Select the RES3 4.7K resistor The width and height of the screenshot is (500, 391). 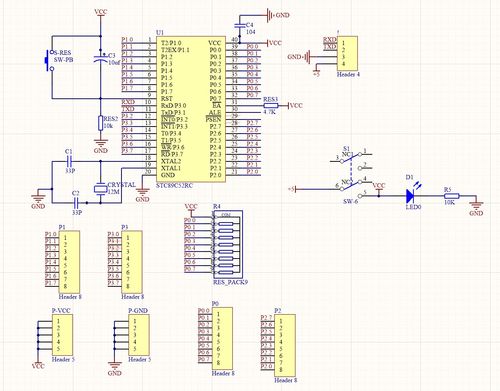pyautogui.click(x=271, y=106)
